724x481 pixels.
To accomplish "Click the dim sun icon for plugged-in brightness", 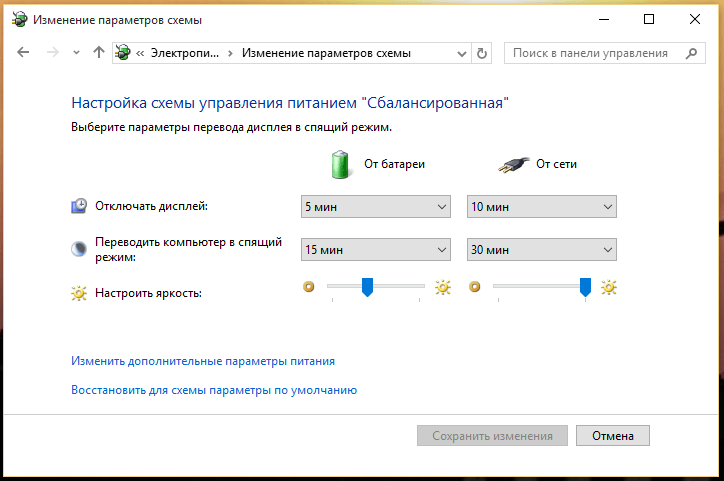I will [x=475, y=288].
